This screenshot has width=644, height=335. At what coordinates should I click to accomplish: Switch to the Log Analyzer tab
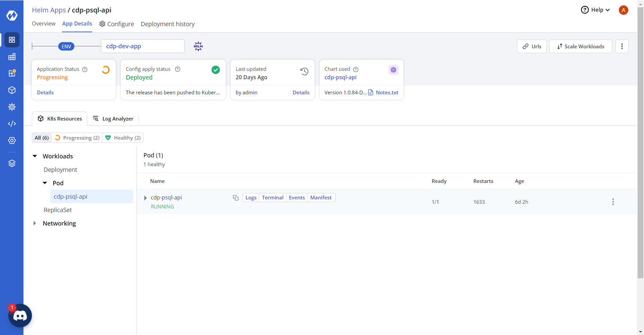113,119
